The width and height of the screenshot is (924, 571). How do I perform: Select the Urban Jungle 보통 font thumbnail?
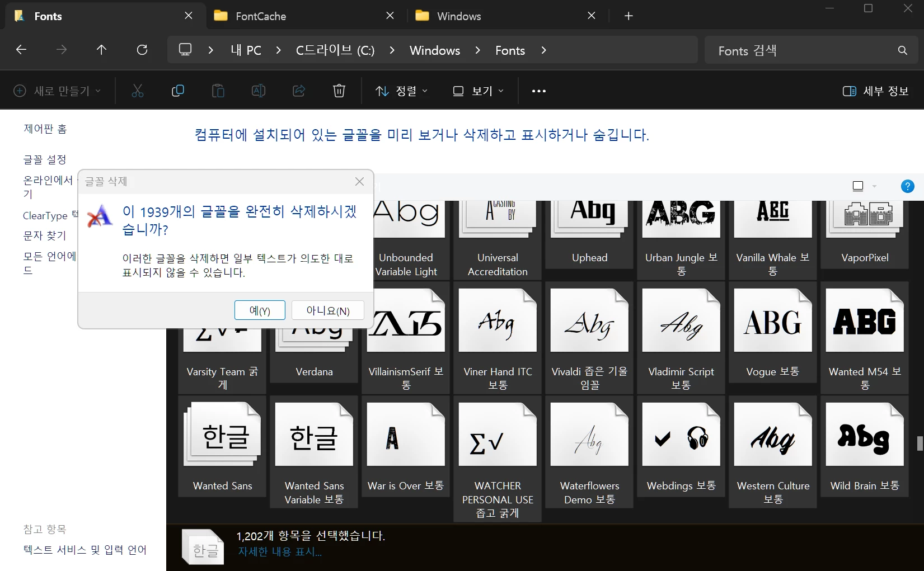pos(681,218)
